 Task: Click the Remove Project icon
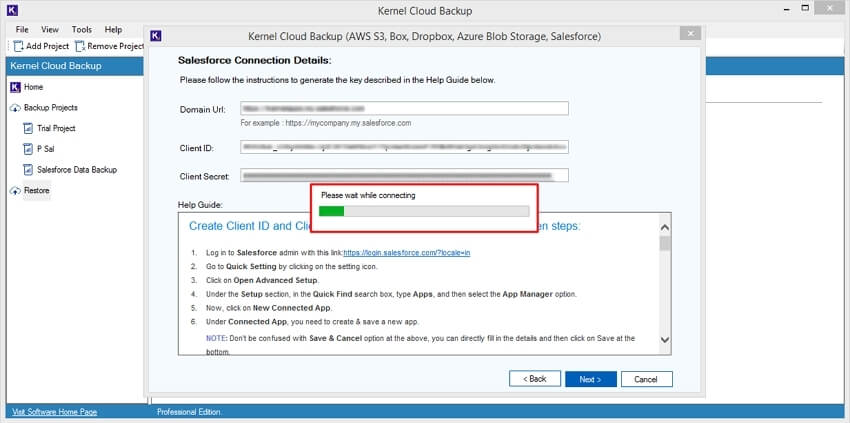tap(80, 46)
